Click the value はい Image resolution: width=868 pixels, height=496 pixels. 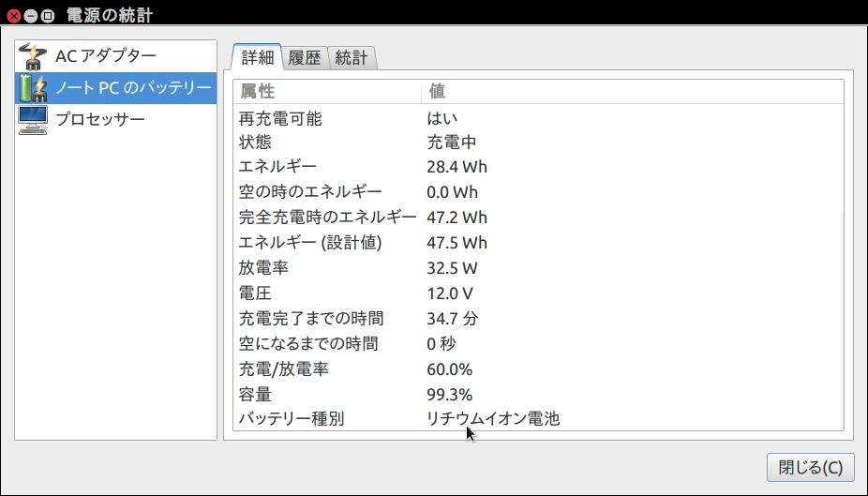(442, 118)
